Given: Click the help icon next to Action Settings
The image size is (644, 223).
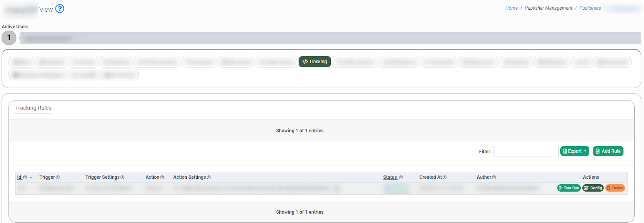Looking at the screenshot, I should [208, 178].
